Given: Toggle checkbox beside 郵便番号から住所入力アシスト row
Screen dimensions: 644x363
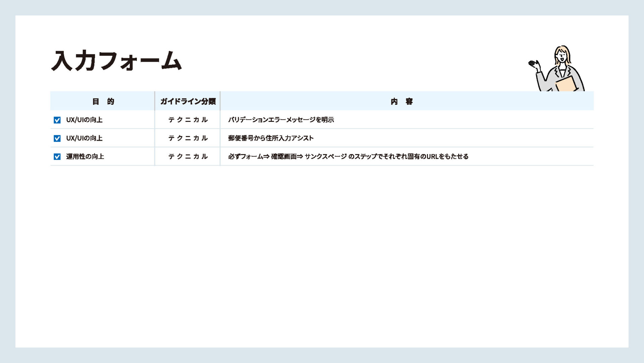Looking at the screenshot, I should coord(57,138).
